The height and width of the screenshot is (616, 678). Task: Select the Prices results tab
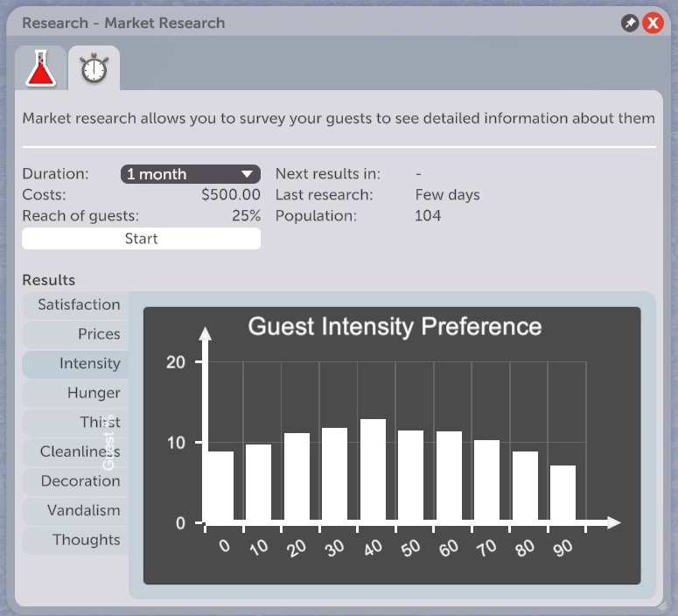75,334
